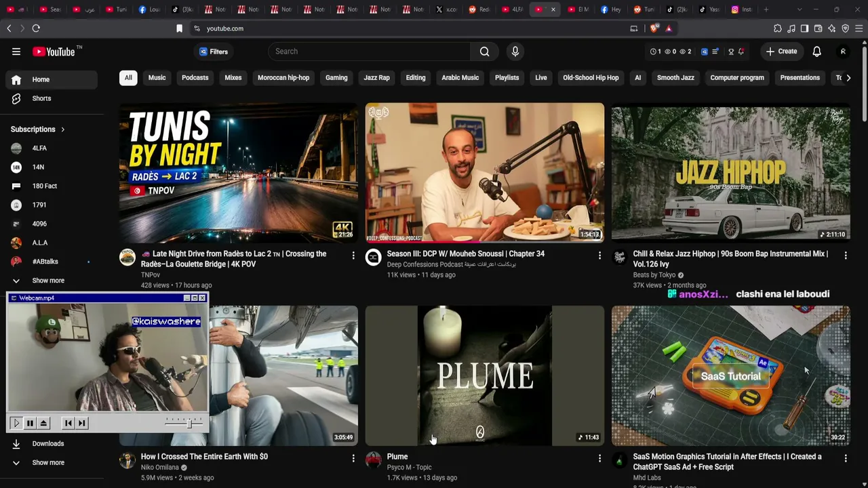Viewport: 868px width, 488px height.
Task: Click the trophy icon in extension bar
Action: pos(731,52)
